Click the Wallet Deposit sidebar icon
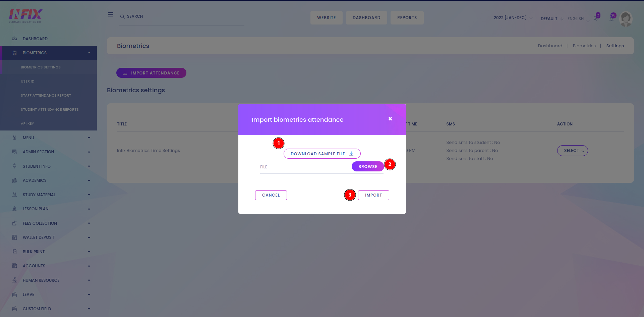The image size is (644, 317). (x=14, y=237)
